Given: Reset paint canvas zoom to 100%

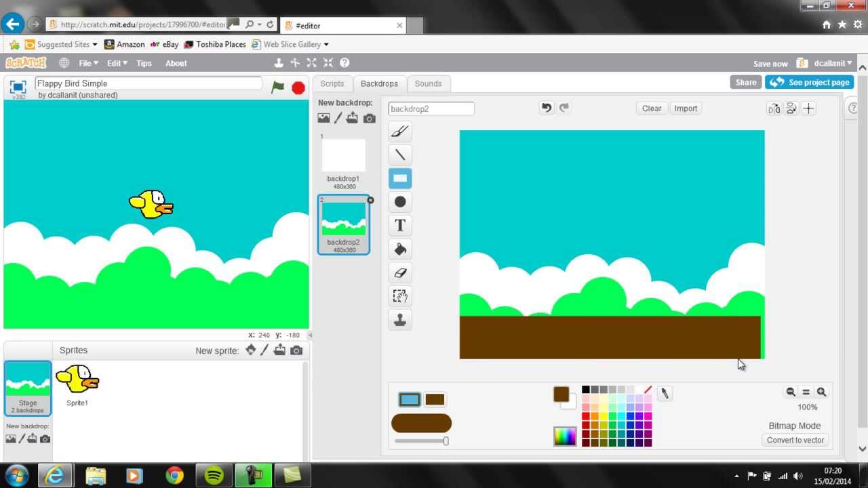Looking at the screenshot, I should point(806,392).
